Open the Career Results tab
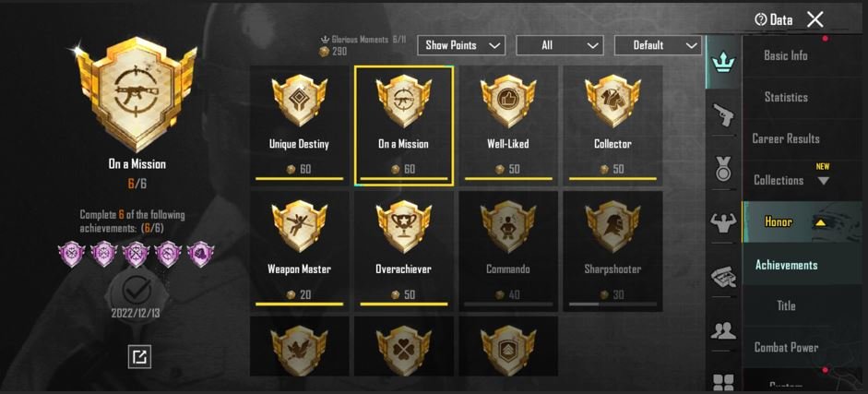Viewport: 868px width, 394px height. (x=786, y=139)
